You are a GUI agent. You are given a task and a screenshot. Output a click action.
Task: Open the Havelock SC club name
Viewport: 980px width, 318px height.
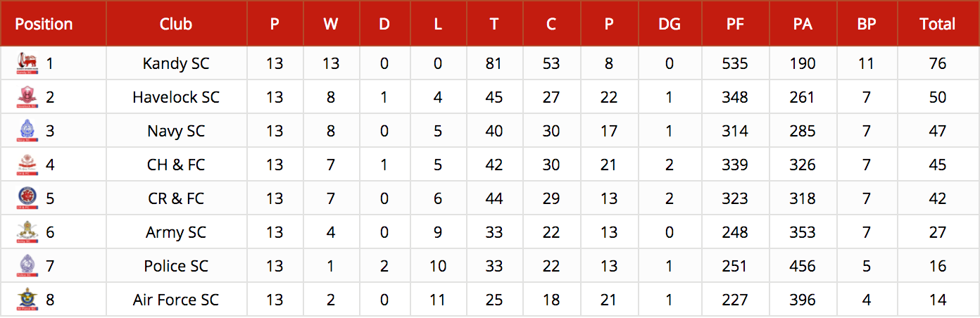click(176, 97)
